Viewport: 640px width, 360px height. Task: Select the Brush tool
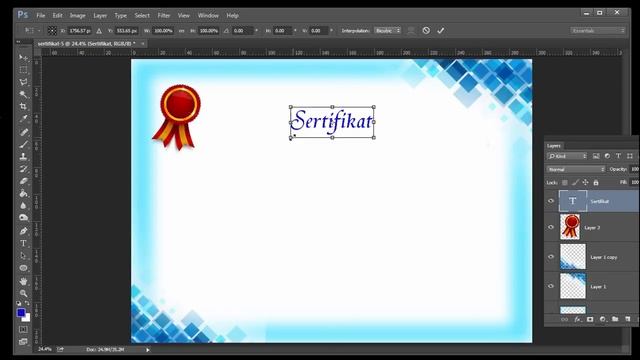point(23,144)
